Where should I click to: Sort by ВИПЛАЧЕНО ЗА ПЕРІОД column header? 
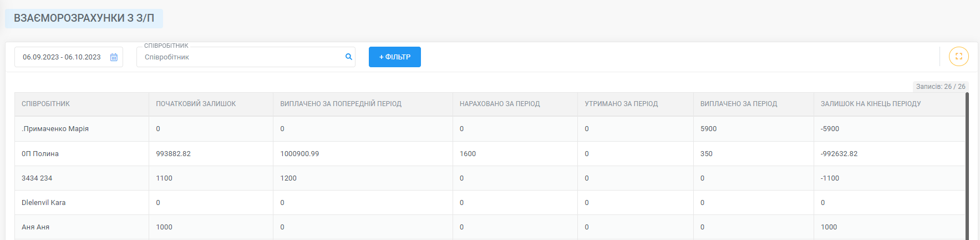click(739, 104)
